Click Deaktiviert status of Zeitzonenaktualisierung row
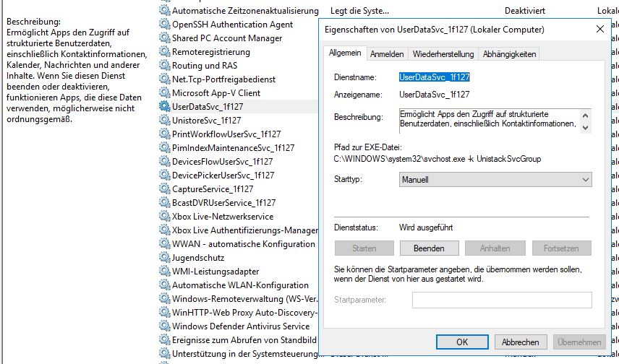The image size is (619, 364). (525, 11)
